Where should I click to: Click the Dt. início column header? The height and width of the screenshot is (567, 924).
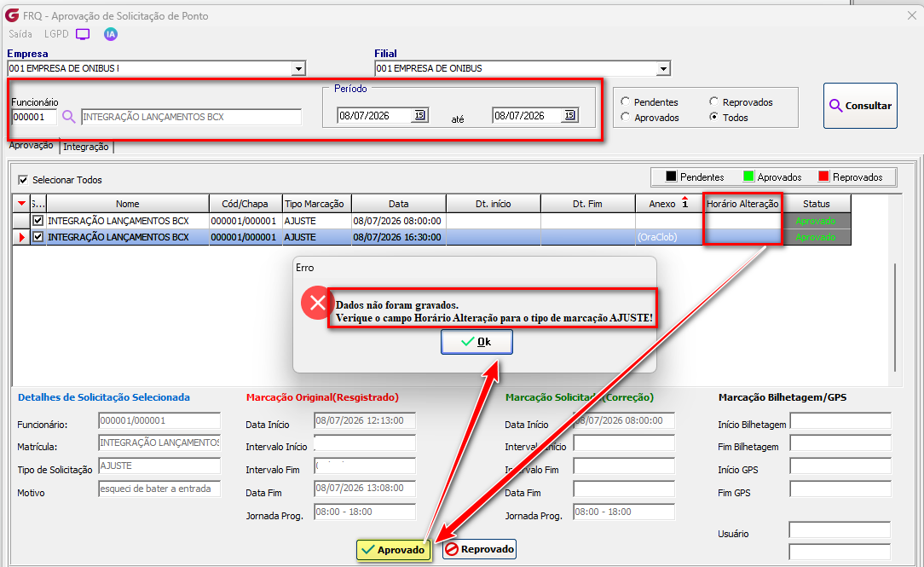[x=494, y=204]
